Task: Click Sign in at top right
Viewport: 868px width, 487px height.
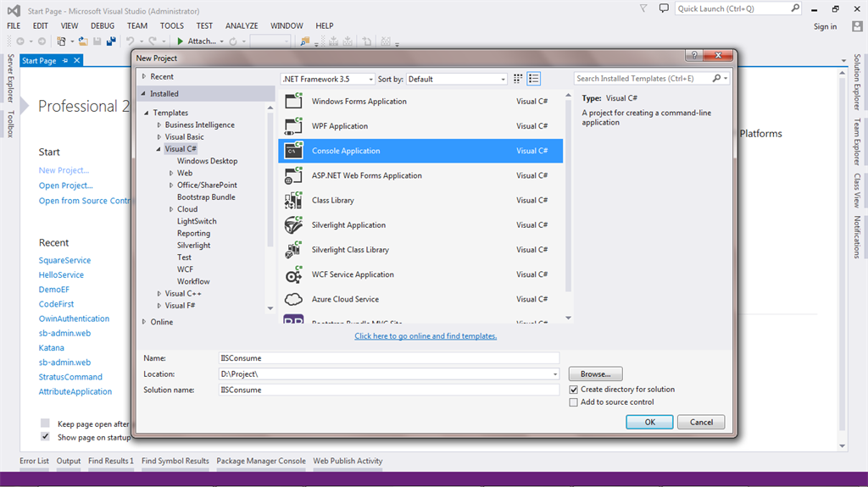Action: click(x=825, y=26)
